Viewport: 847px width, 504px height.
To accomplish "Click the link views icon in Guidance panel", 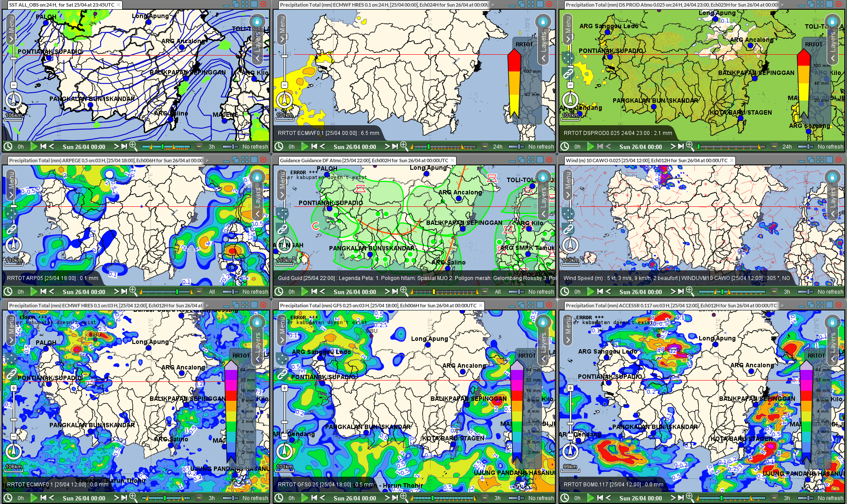I will 282,229.
